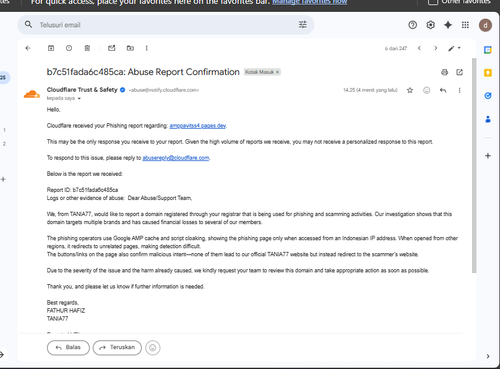Image resolution: width=500 pixels, height=369 pixels.
Task: Collapse the side panel chevron
Action: click(x=488, y=356)
